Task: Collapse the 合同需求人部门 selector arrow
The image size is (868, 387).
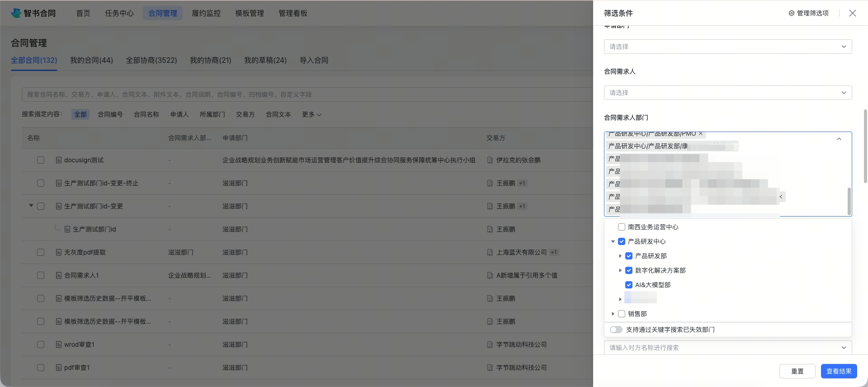Action: click(839, 139)
